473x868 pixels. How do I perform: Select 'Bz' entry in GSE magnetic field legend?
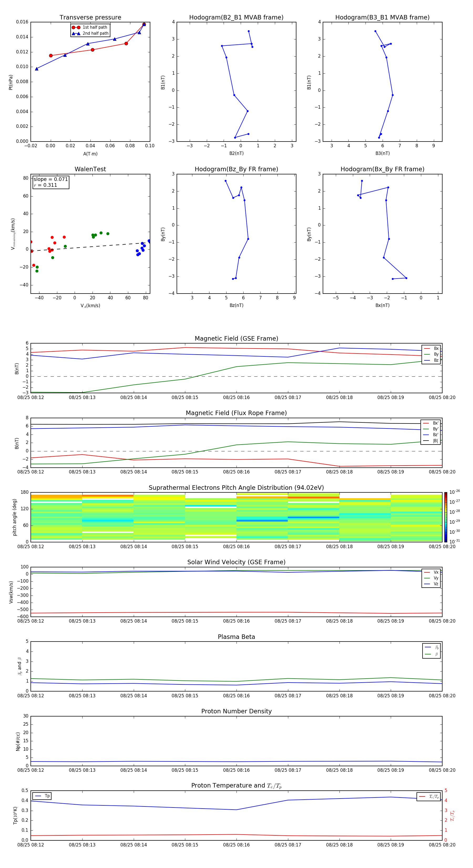click(431, 360)
